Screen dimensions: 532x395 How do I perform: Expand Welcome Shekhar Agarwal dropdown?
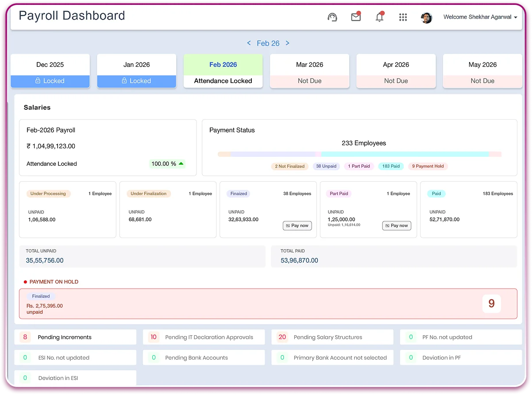point(480,17)
